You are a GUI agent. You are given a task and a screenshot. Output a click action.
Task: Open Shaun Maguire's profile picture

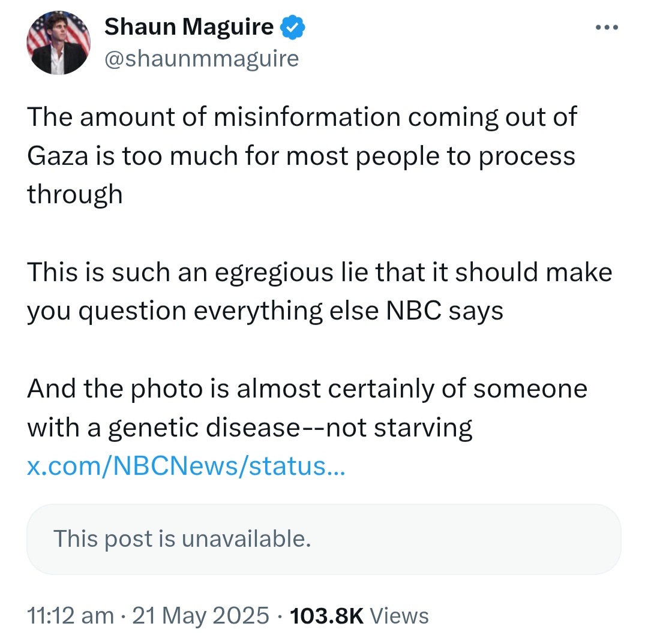58,43
